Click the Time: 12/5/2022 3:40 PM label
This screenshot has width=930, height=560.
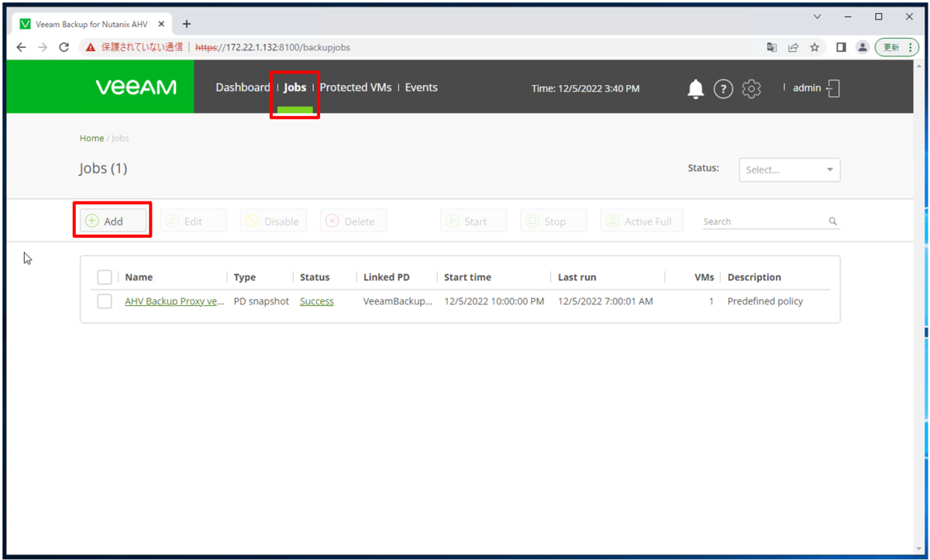click(x=586, y=89)
